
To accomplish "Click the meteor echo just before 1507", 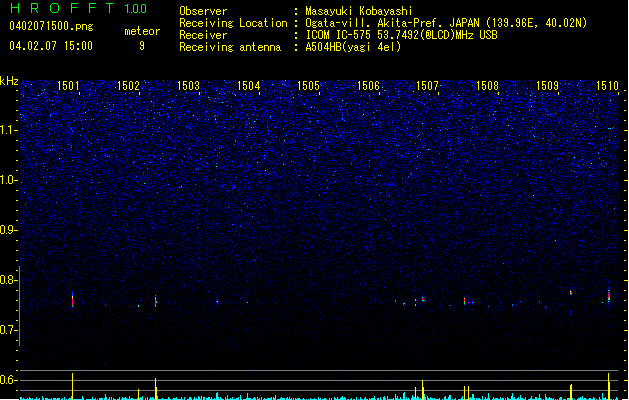I will pyautogui.click(x=423, y=299).
